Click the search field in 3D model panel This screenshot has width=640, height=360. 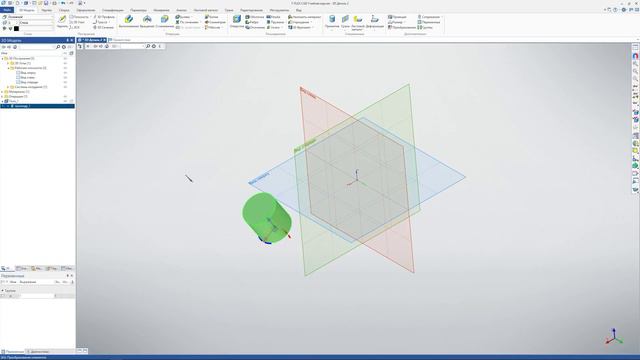click(37, 47)
